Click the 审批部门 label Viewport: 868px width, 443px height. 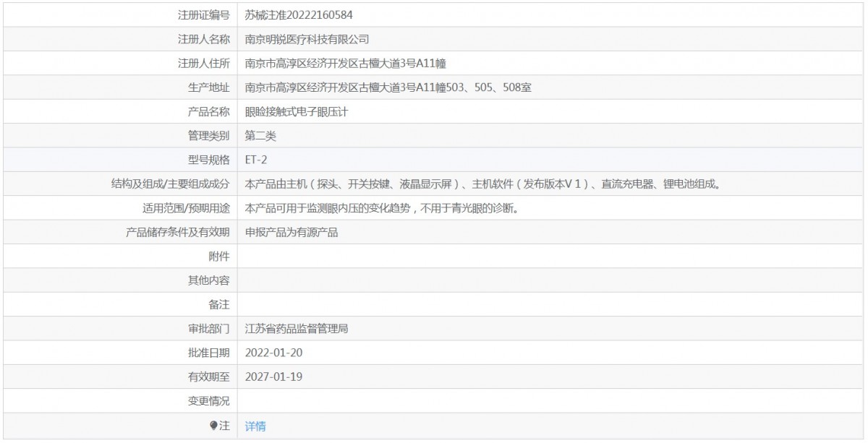pyautogui.click(x=209, y=329)
